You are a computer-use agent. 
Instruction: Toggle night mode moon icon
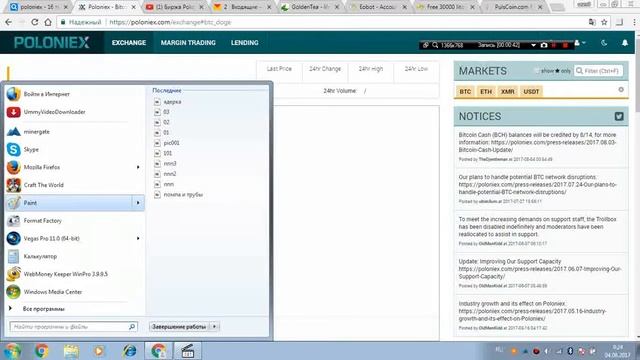pyautogui.click(x=604, y=42)
